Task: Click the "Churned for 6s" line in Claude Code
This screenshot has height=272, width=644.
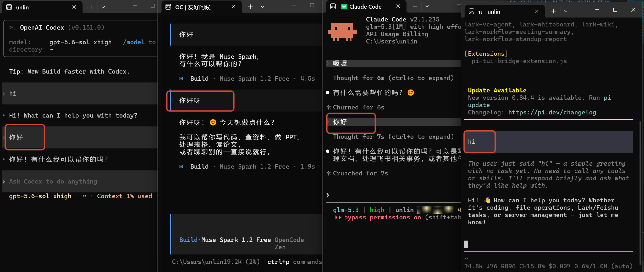Action: coord(359,107)
